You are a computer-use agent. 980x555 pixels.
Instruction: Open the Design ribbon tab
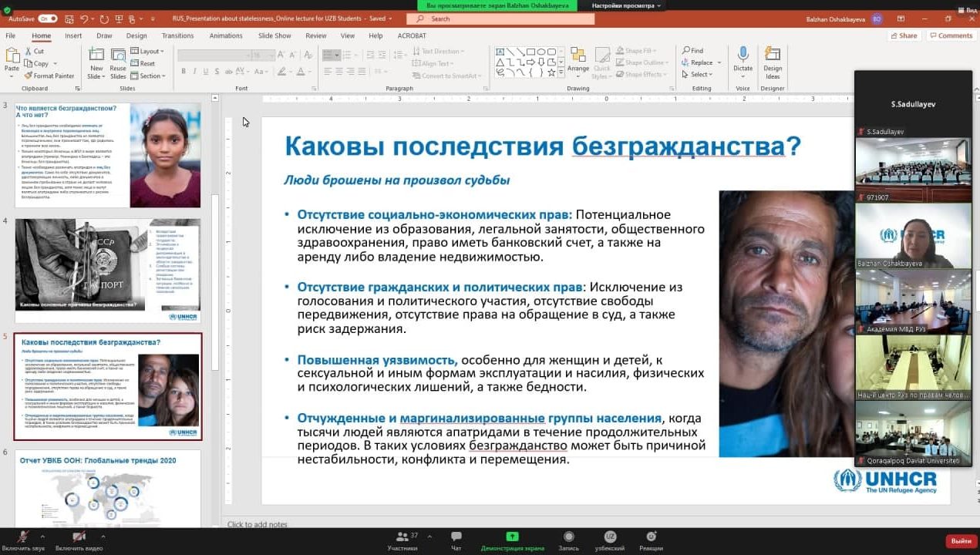[x=136, y=35]
